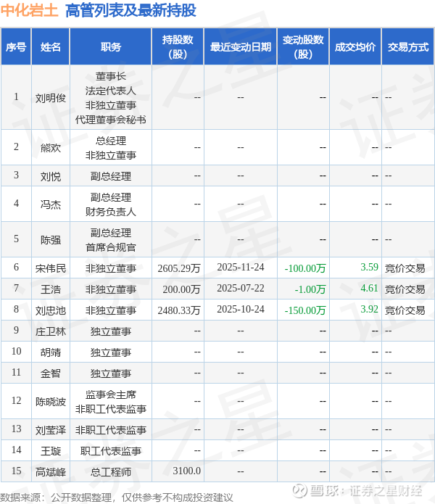Screen dimensions: 435x504
Task: Click 非独立董事 in 王浩's row
Action: pyautogui.click(x=111, y=289)
